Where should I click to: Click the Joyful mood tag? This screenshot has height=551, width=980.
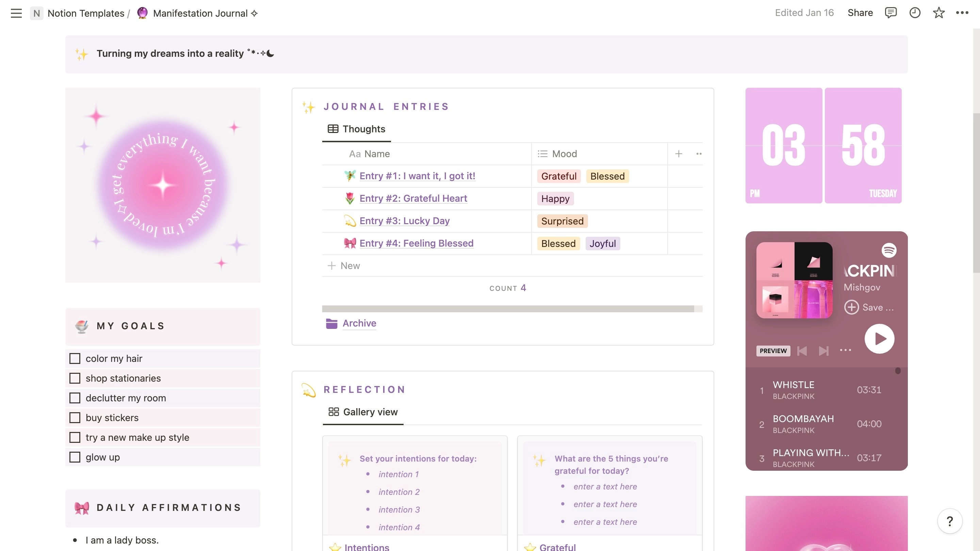coord(603,244)
